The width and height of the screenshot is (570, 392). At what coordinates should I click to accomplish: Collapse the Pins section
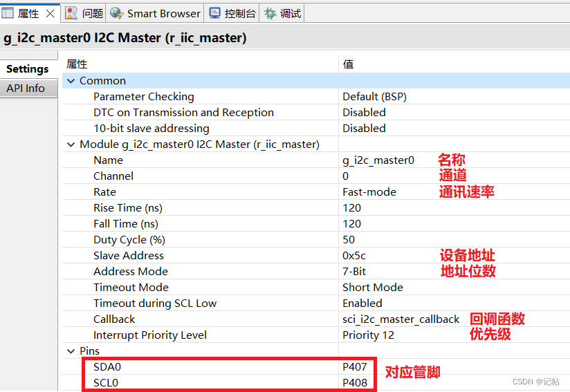coord(71,351)
